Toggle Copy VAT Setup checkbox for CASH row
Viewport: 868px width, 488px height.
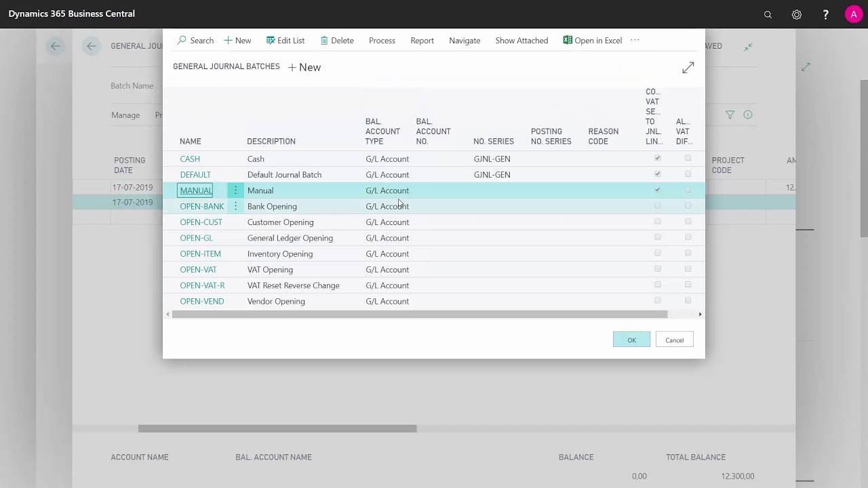[657, 159]
